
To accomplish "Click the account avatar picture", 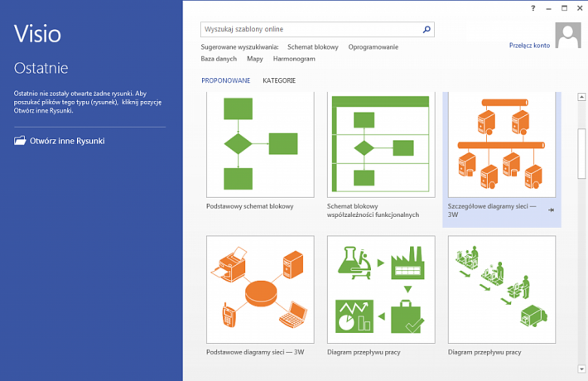I will click(568, 36).
